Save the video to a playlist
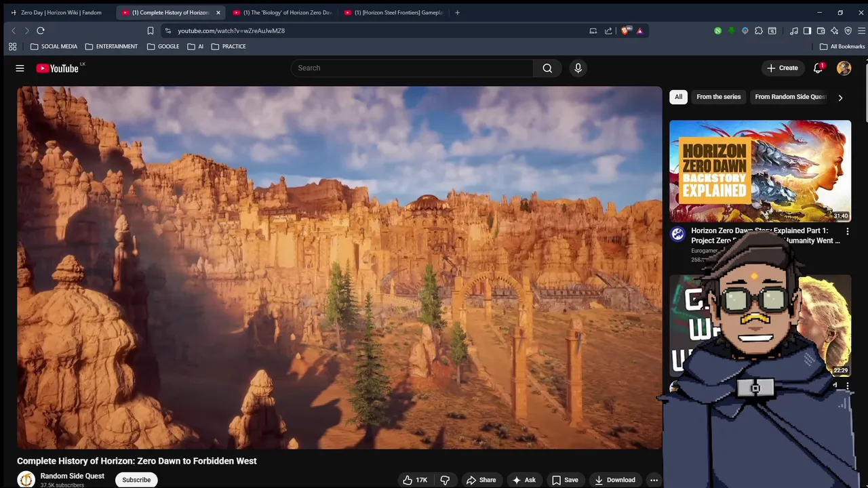 pos(565,480)
